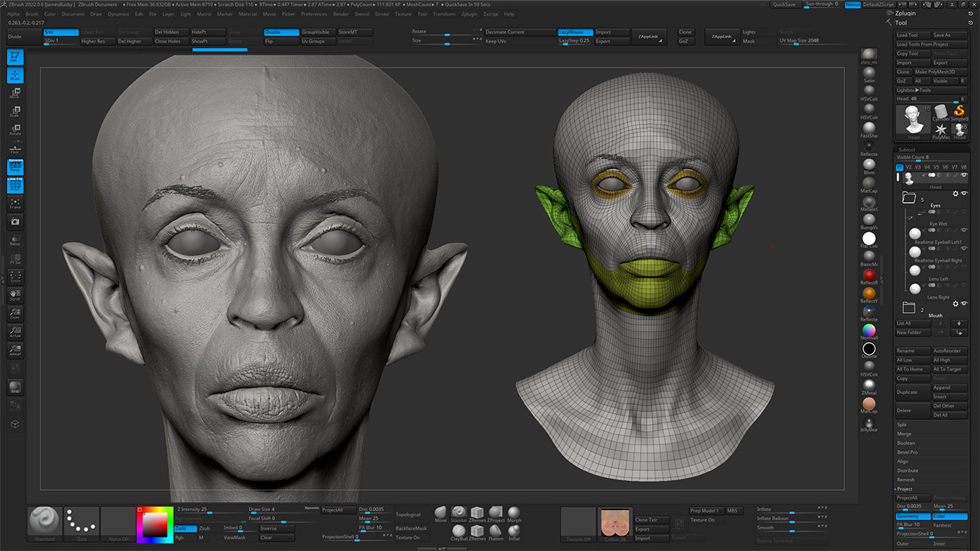Pick the Flatten brush icon
This screenshot has height=551, width=980.
[x=495, y=533]
